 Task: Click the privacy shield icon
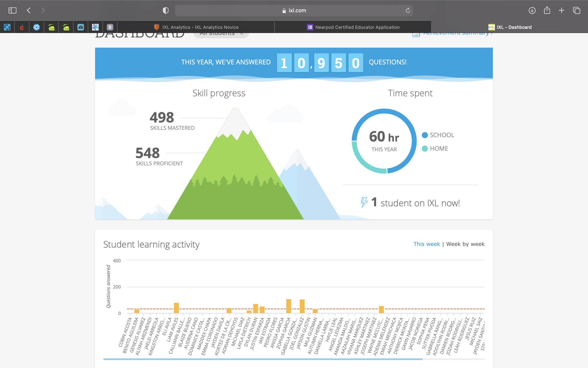click(x=166, y=11)
